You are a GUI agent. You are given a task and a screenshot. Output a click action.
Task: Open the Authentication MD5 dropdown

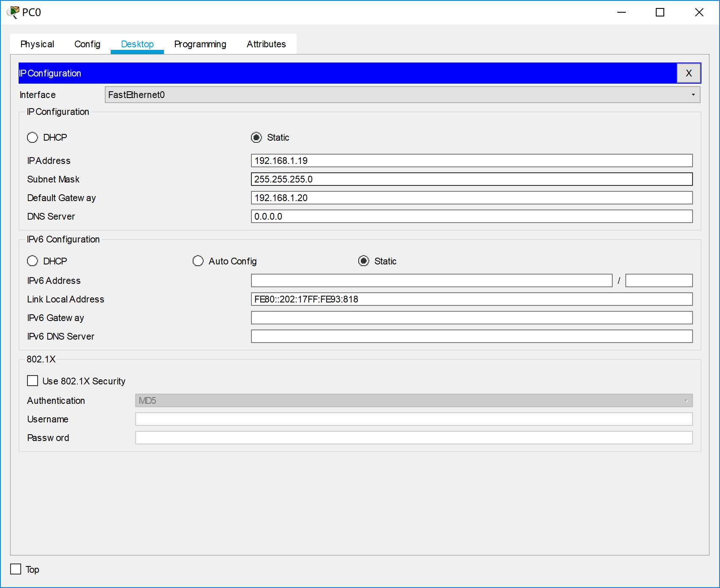pyautogui.click(x=414, y=400)
